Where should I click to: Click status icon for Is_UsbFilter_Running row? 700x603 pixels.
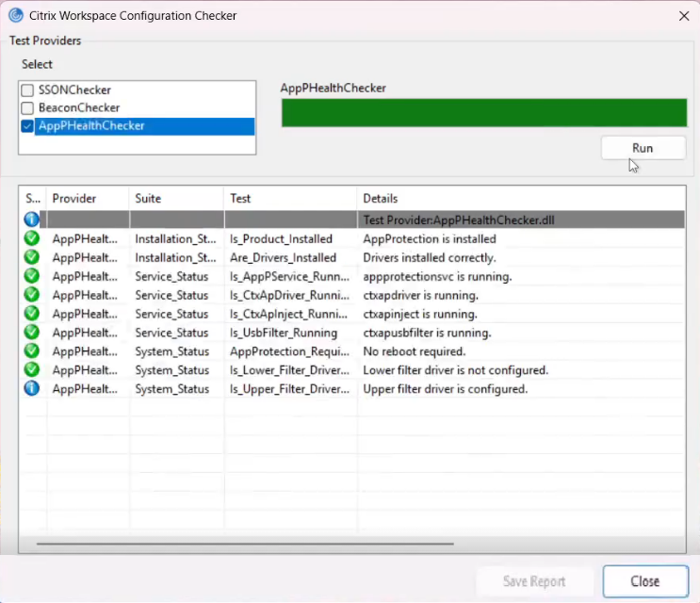point(32,333)
